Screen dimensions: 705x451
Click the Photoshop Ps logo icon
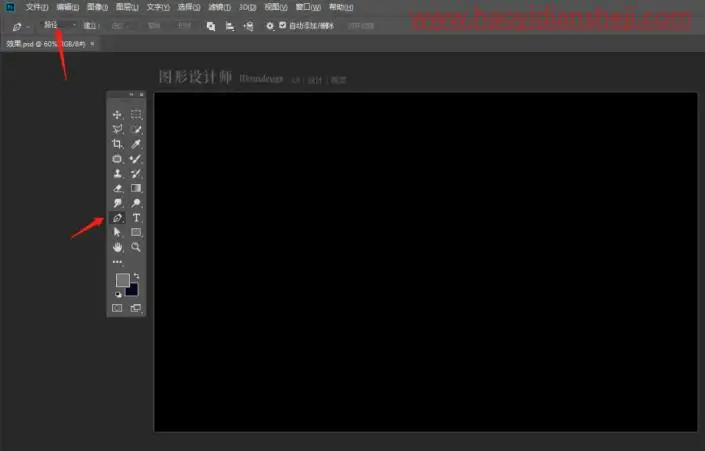(10, 7)
